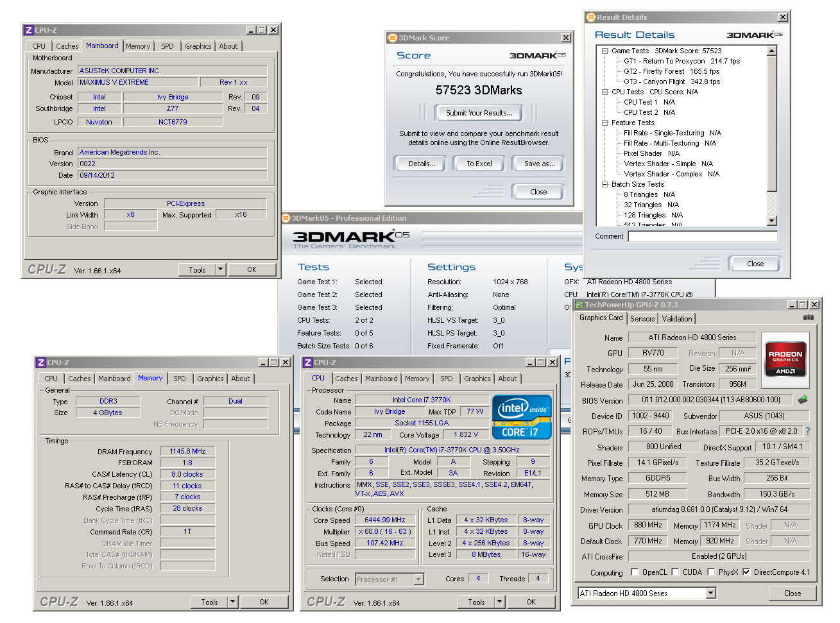The image size is (840, 623).
Task: Click the Z icon in CPU-Z CPU window title
Action: [308, 363]
